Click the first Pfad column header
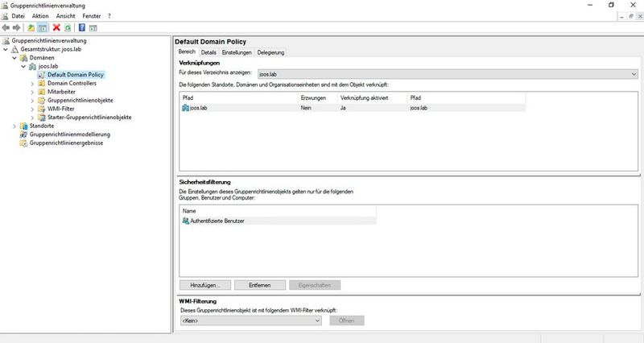 pyautogui.click(x=238, y=97)
